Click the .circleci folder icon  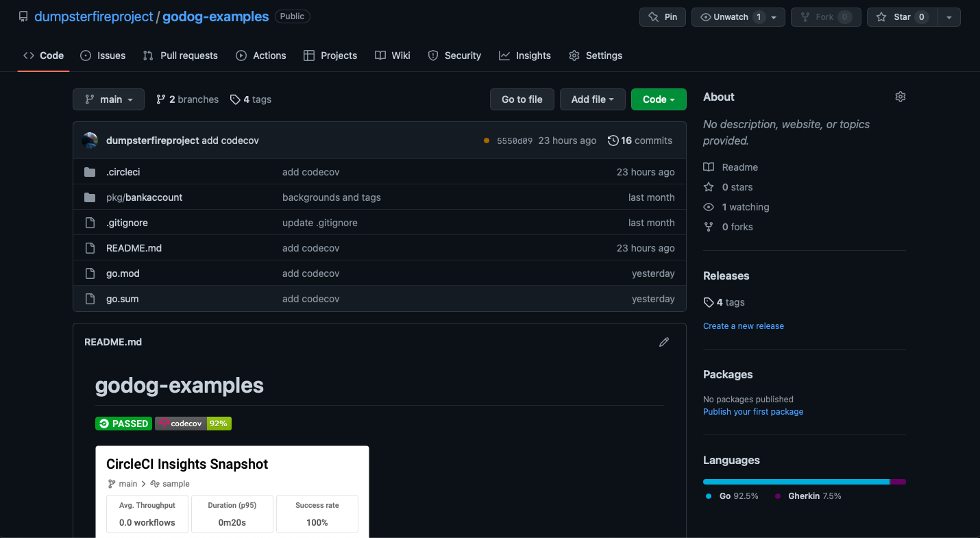[90, 172]
